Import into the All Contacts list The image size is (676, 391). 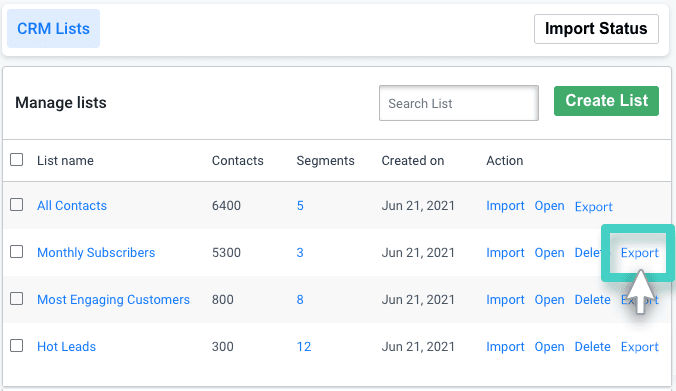505,206
